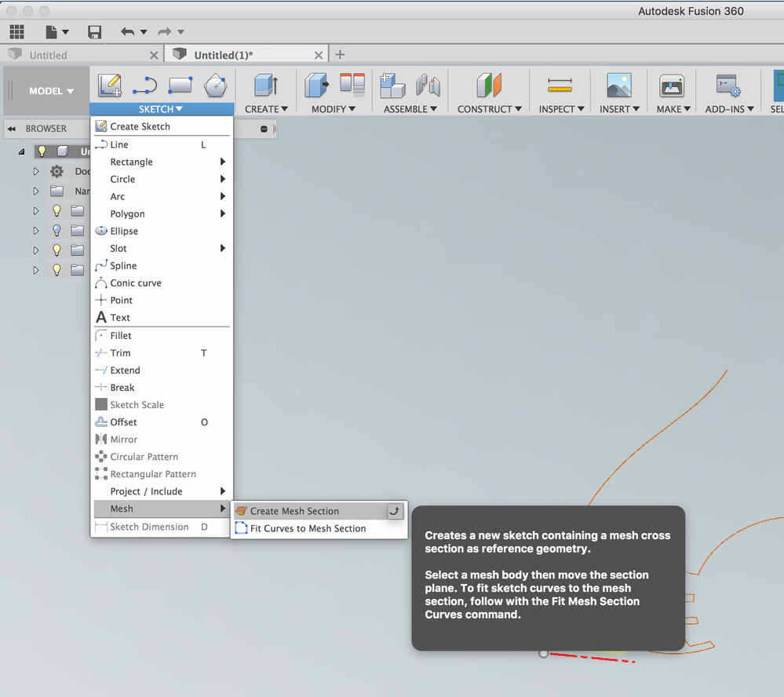The image size is (784, 697).
Task: Open the MODIFY dropdown menu
Action: [333, 109]
